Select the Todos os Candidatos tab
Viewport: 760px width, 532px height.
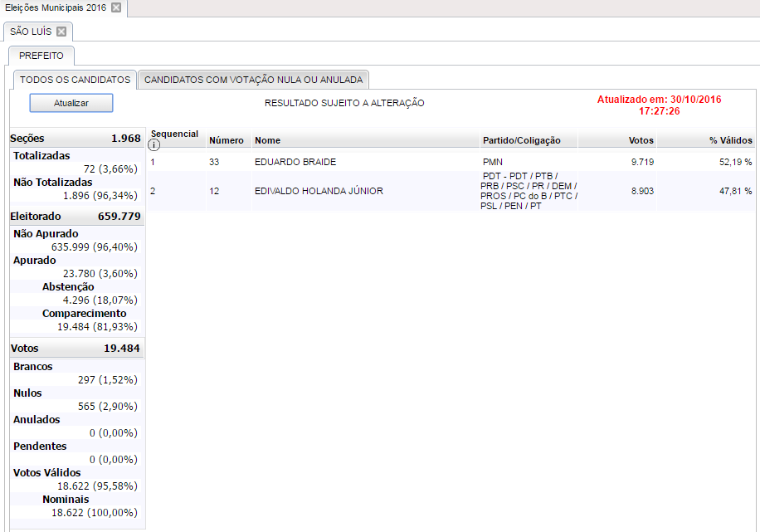click(x=75, y=80)
